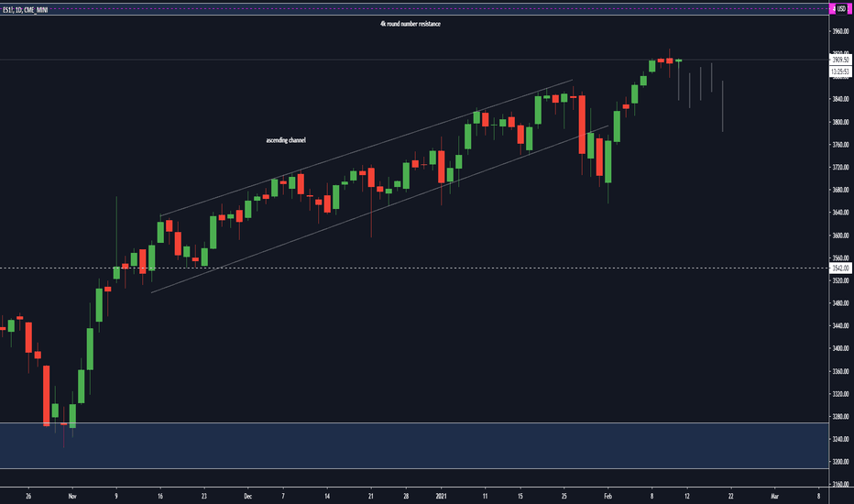The width and height of the screenshot is (854, 504).
Task: Select the white dashed 3542 horizontal line
Action: click(x=414, y=268)
